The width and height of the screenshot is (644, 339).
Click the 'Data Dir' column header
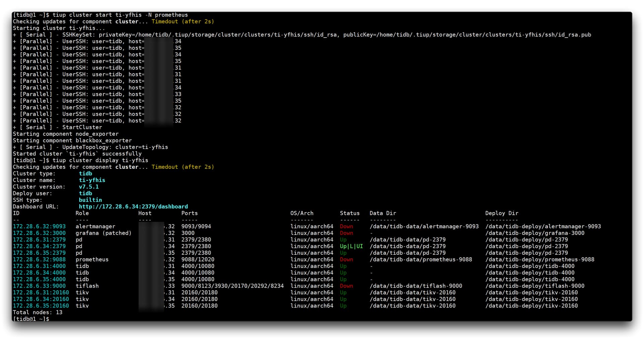pos(383,213)
